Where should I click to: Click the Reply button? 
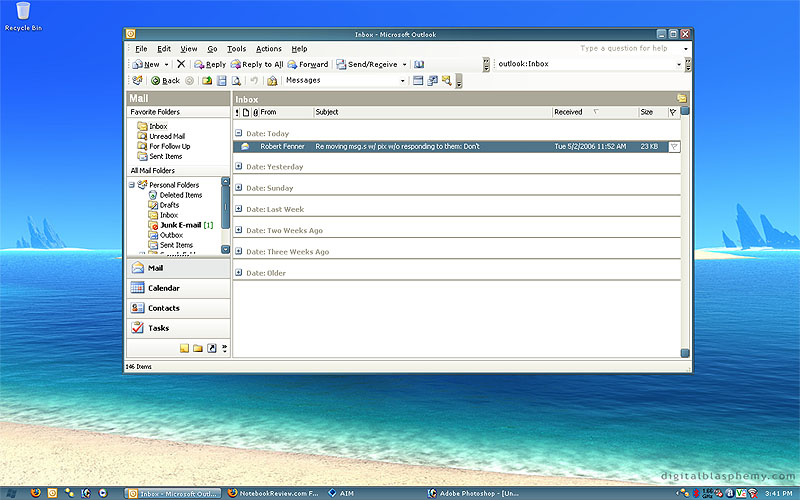point(210,64)
